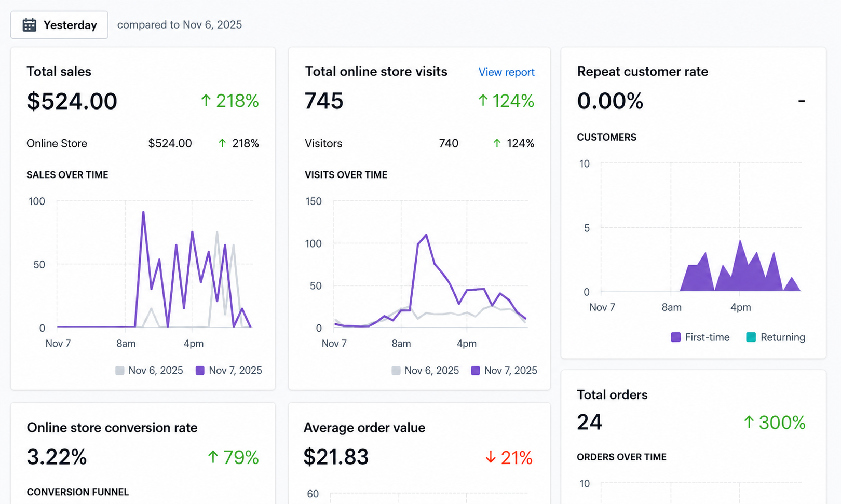Open the Yesterday date range picker
The height and width of the screenshot is (504, 841).
[x=59, y=25]
